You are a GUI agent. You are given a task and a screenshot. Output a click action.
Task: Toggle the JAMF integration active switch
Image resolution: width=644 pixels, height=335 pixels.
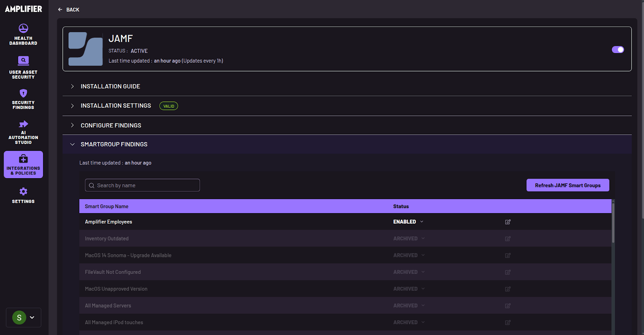[x=618, y=49]
